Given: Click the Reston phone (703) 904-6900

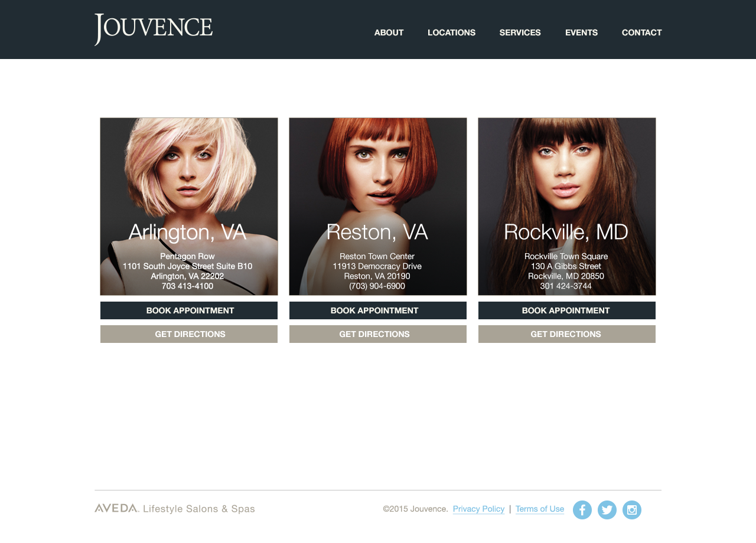Looking at the screenshot, I should click(377, 286).
